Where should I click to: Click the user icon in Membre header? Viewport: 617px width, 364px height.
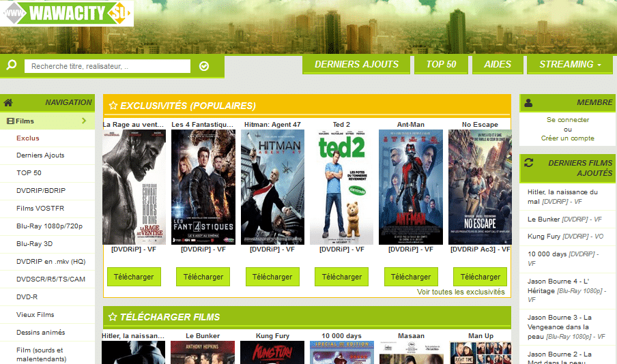click(x=528, y=103)
